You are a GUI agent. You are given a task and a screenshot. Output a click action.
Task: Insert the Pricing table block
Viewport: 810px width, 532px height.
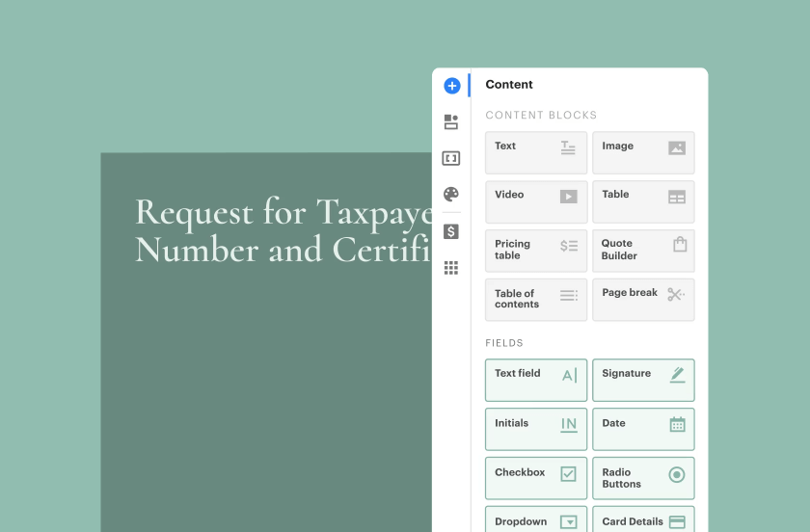535,251
